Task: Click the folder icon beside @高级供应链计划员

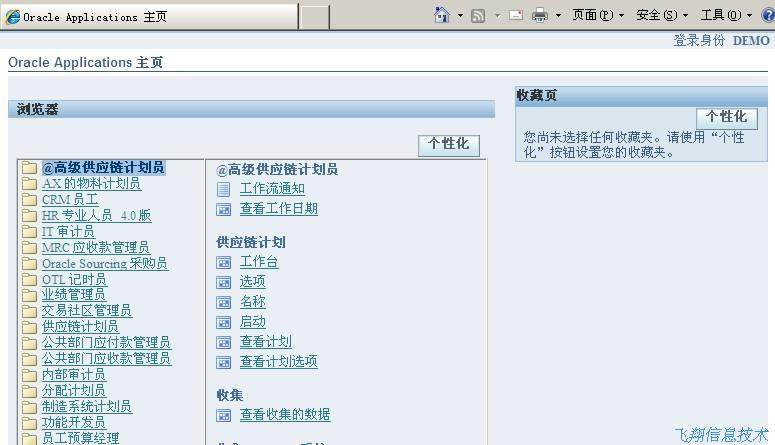Action: [x=30, y=168]
